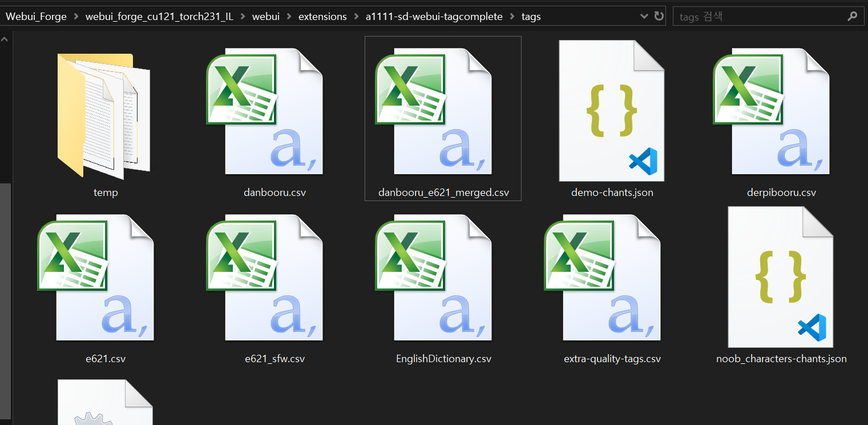Expand chevron after extensions breadcrumb
868x425 pixels.
click(x=357, y=17)
